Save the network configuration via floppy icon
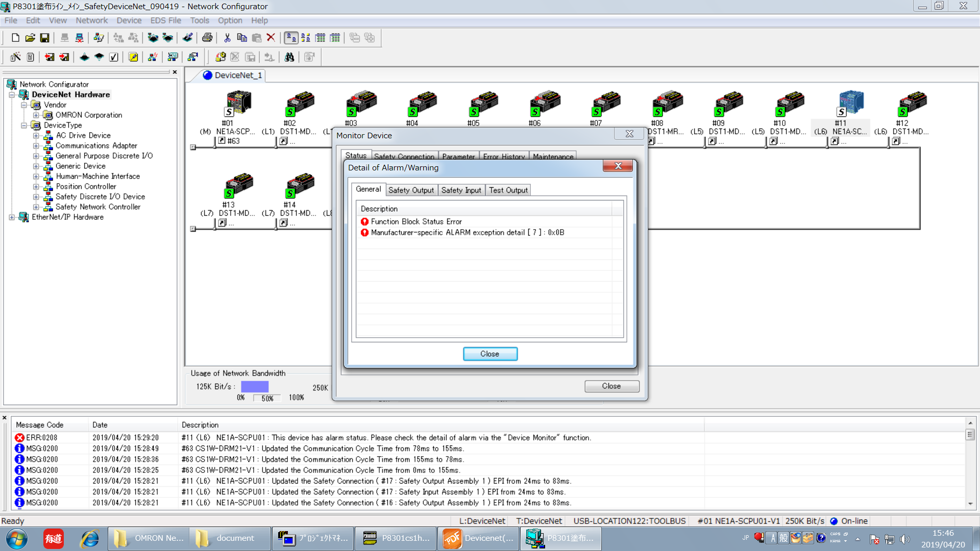 coord(45,38)
